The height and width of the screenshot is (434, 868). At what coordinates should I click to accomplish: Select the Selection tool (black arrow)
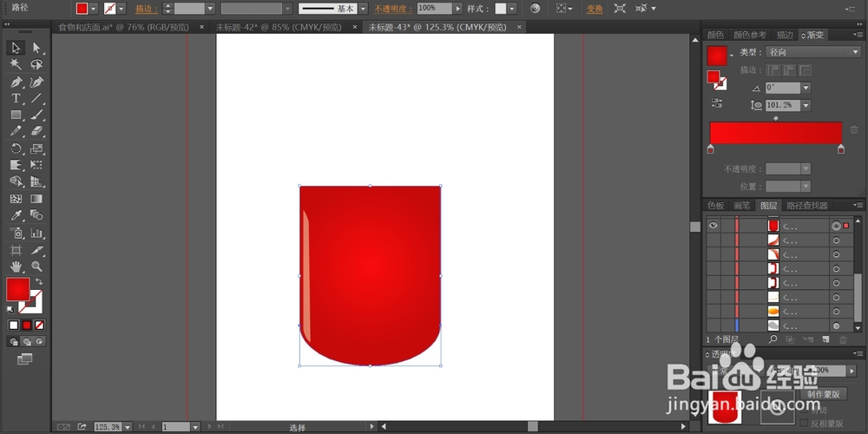(16, 48)
